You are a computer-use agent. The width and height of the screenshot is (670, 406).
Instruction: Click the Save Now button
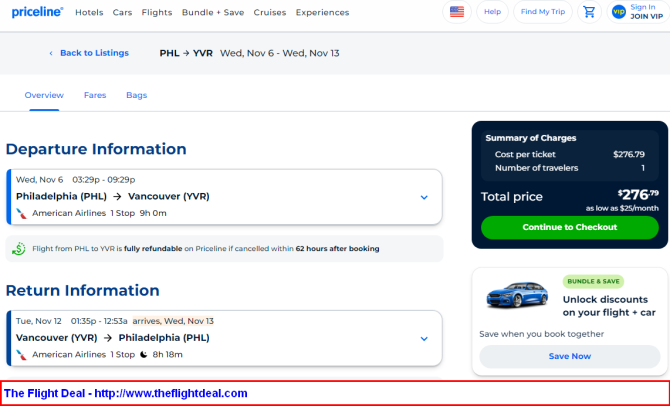(x=570, y=356)
